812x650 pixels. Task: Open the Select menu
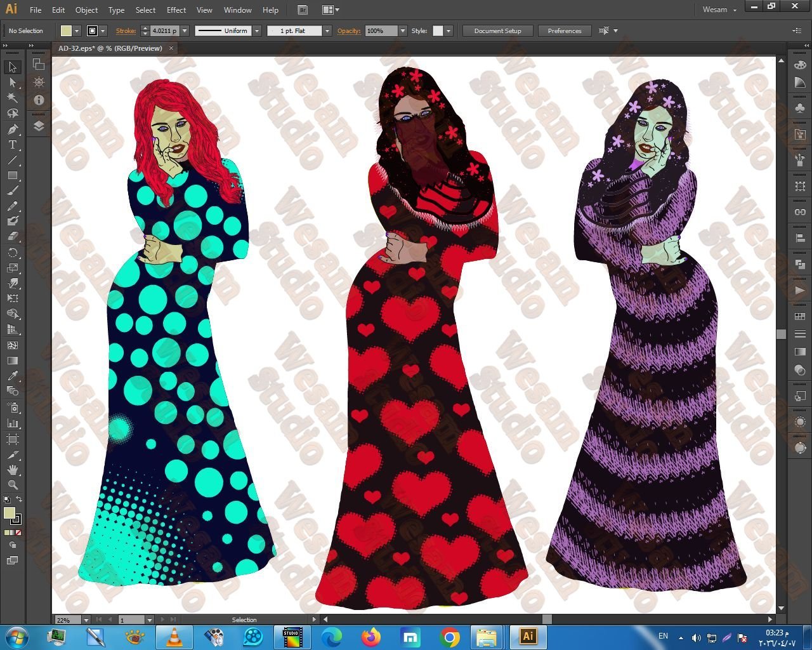coord(145,10)
